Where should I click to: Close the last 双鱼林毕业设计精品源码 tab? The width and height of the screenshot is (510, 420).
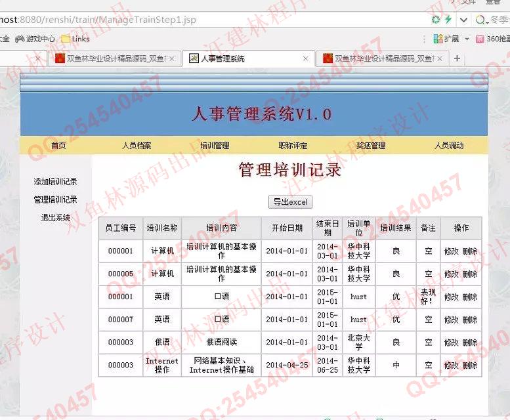click(440, 58)
